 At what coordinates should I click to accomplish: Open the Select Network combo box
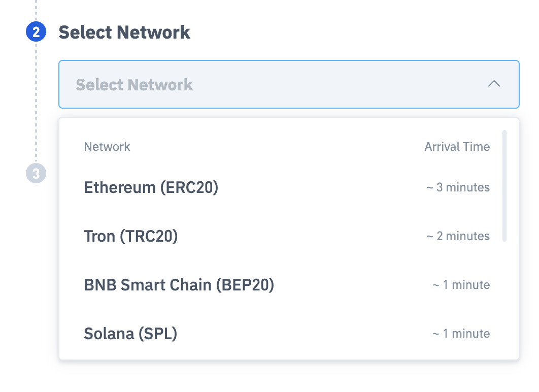[289, 84]
